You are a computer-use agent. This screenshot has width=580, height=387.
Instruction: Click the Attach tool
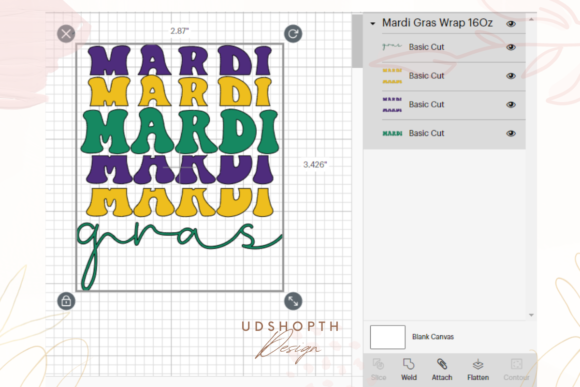pos(442,369)
